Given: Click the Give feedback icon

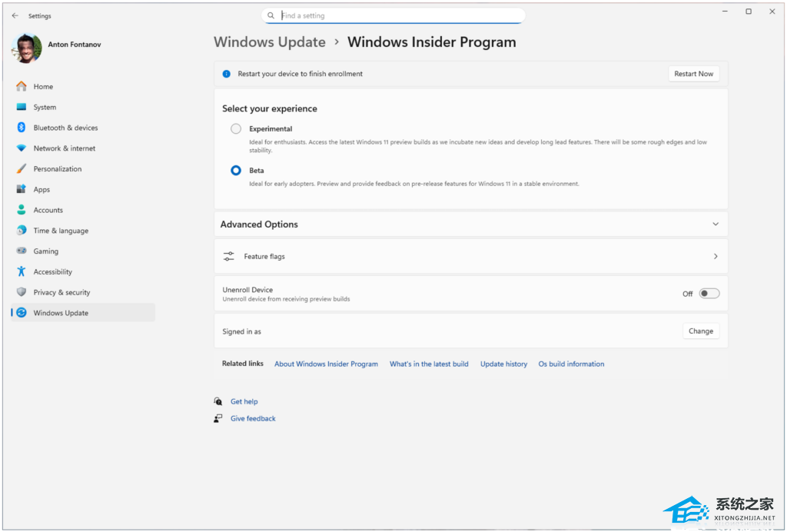Looking at the screenshot, I should pyautogui.click(x=218, y=418).
